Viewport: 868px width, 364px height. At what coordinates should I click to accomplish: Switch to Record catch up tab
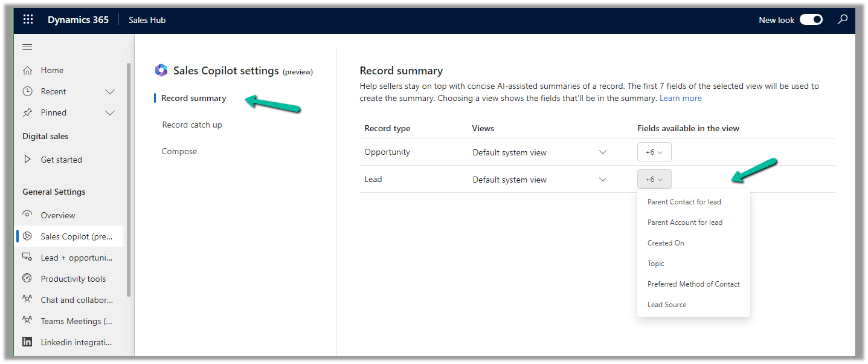[192, 125]
